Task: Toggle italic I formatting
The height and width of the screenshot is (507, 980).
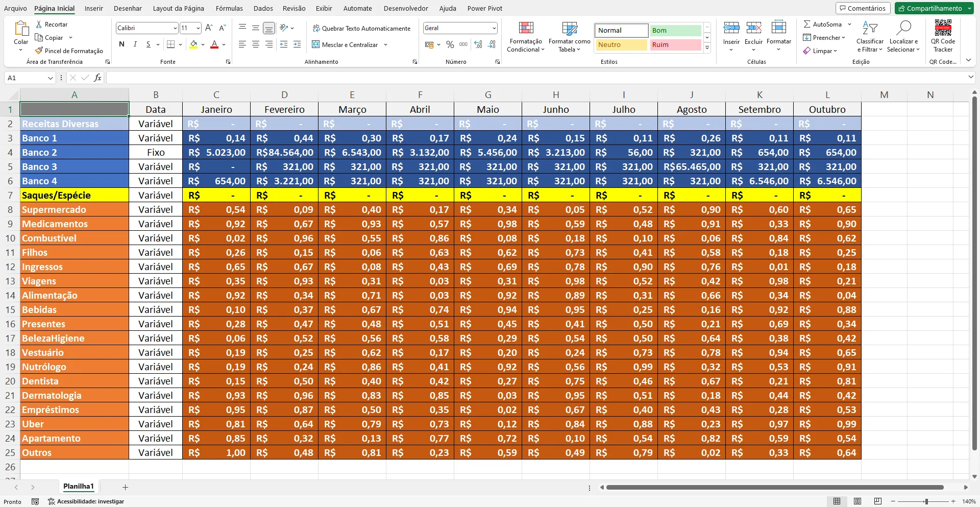Action: 135,44
